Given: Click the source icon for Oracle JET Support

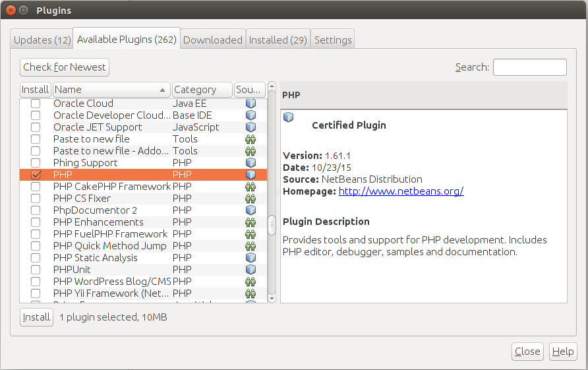Looking at the screenshot, I should pyautogui.click(x=250, y=127).
